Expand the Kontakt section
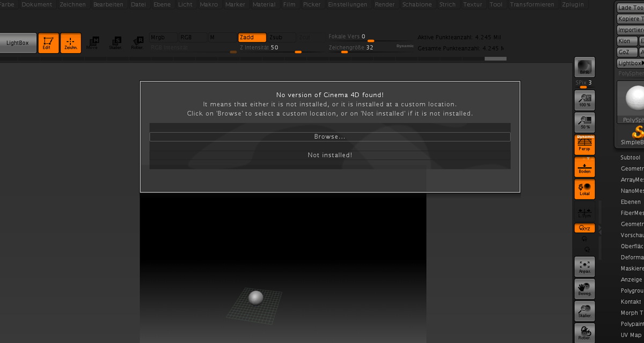Viewport: 644px width, 343px height. (631, 302)
